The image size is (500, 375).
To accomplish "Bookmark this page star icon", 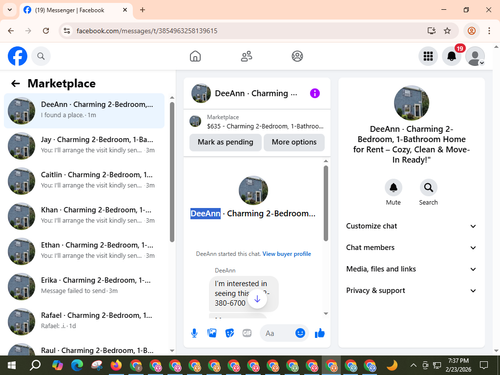I will (x=447, y=31).
